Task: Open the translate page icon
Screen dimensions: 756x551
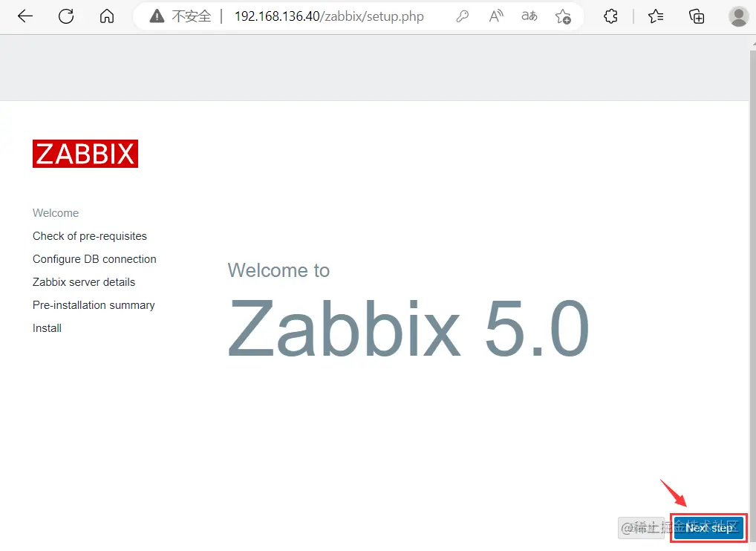Action: tap(529, 16)
